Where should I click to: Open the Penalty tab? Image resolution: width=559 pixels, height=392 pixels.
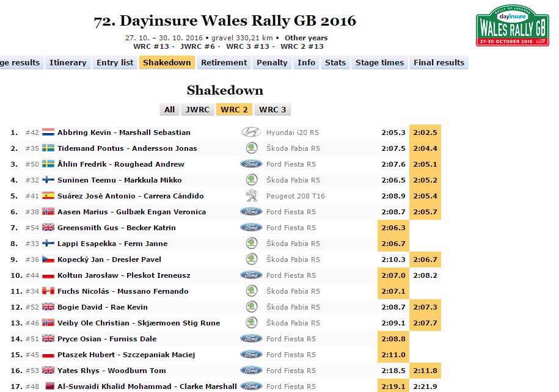click(x=272, y=62)
